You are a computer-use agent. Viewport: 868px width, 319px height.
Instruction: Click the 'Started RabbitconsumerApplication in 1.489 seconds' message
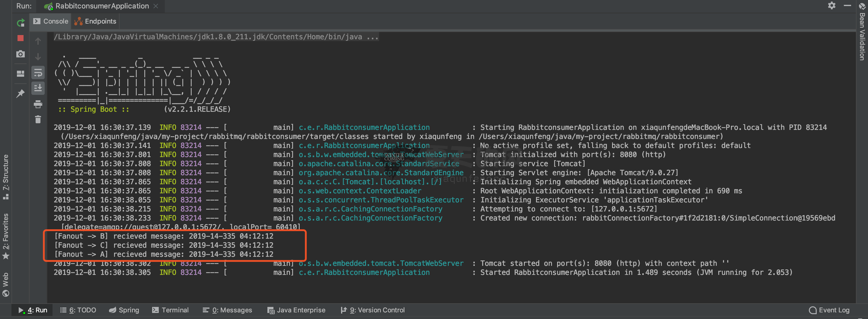point(636,272)
